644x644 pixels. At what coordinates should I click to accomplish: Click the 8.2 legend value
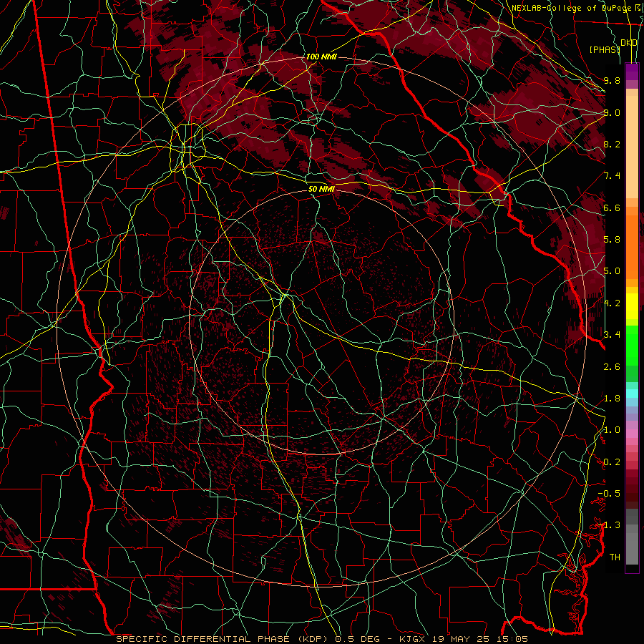point(612,144)
